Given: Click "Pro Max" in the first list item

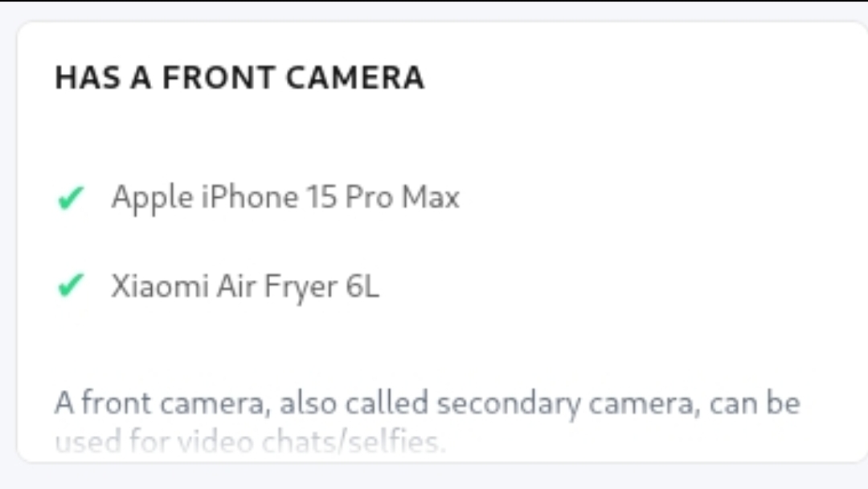Looking at the screenshot, I should (x=402, y=197).
